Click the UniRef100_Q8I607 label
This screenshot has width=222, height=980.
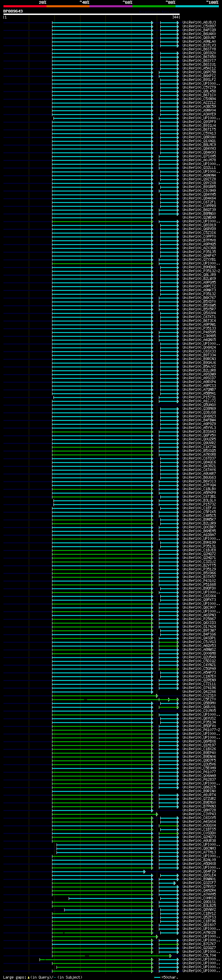tap(199, 925)
